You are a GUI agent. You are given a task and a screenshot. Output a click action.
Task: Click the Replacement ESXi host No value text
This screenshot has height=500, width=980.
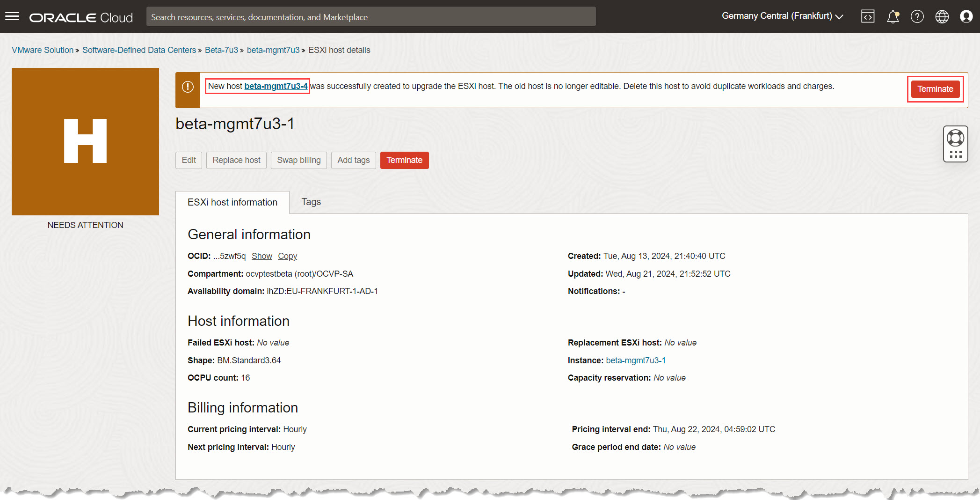(x=680, y=343)
